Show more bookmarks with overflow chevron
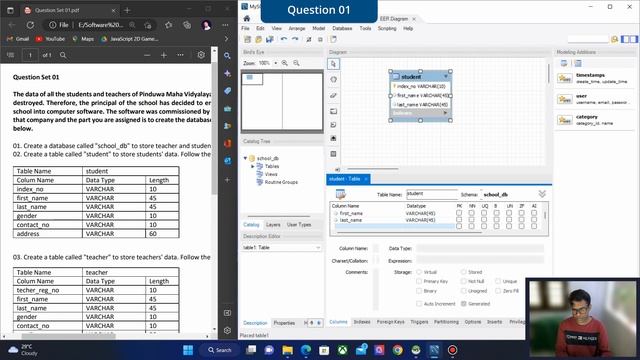Viewport: 640px width, 360px height. click(227, 39)
